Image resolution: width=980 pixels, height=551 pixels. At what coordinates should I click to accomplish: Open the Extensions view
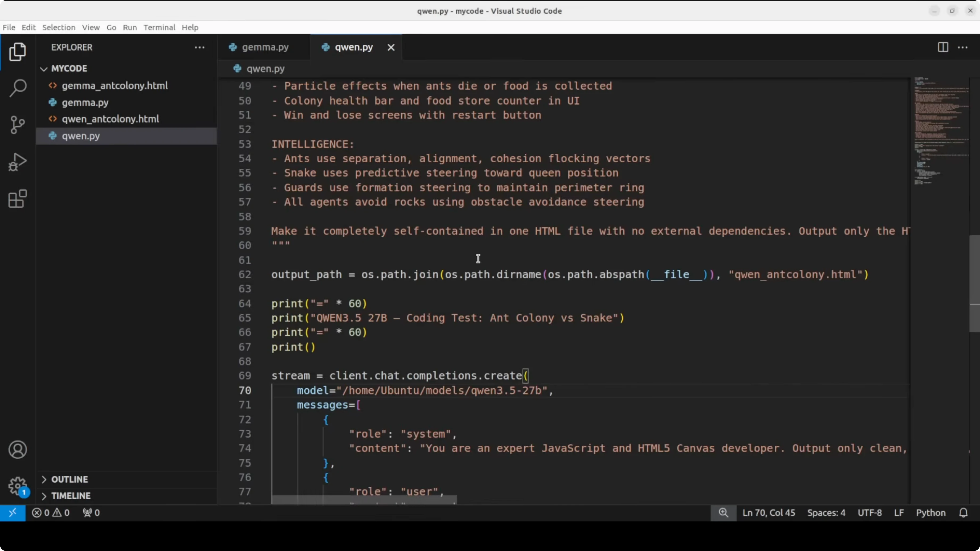[18, 199]
